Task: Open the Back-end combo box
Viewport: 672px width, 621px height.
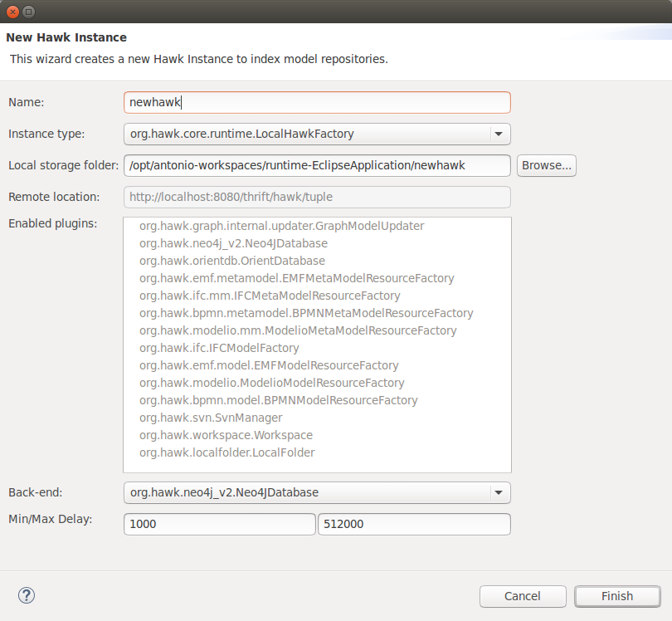Action: point(317,492)
